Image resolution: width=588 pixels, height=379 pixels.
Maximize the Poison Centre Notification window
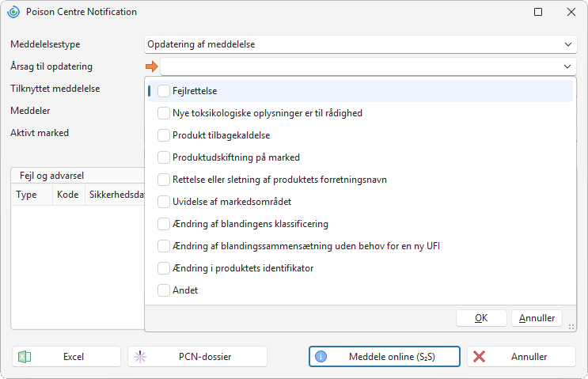538,12
